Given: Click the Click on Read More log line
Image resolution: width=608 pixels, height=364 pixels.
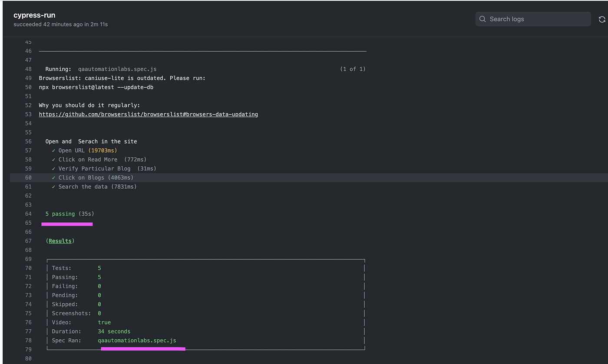Looking at the screenshot, I should (x=99, y=160).
